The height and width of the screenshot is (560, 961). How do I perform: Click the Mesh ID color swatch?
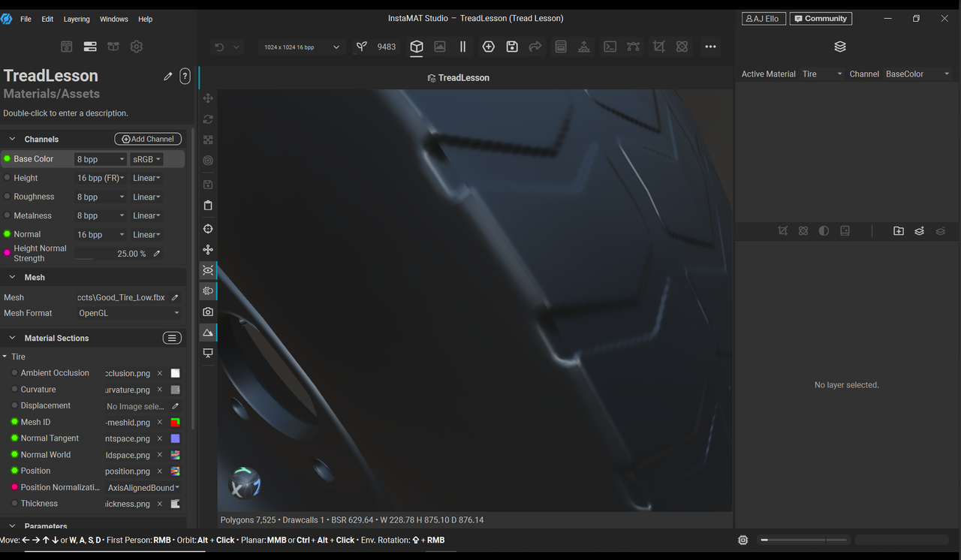(175, 423)
